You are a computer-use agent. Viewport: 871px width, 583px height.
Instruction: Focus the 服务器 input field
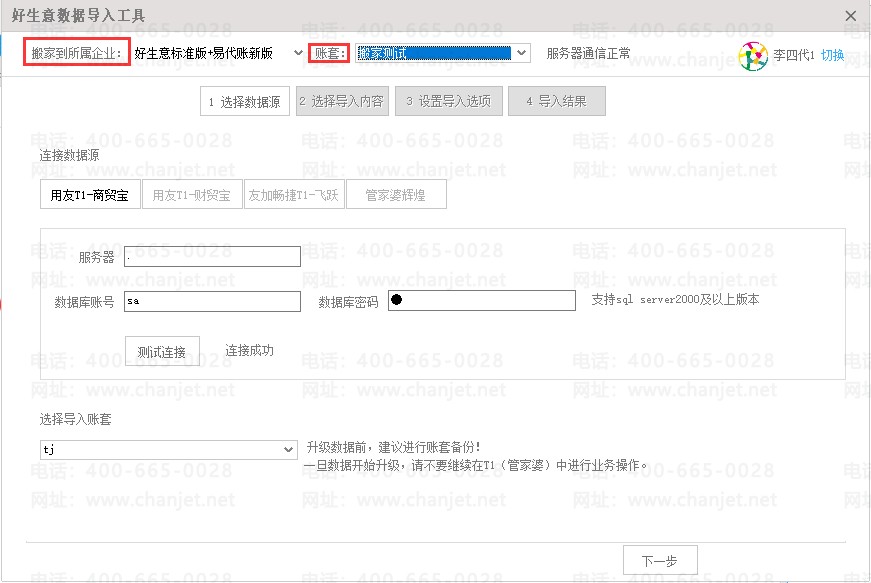coord(212,257)
